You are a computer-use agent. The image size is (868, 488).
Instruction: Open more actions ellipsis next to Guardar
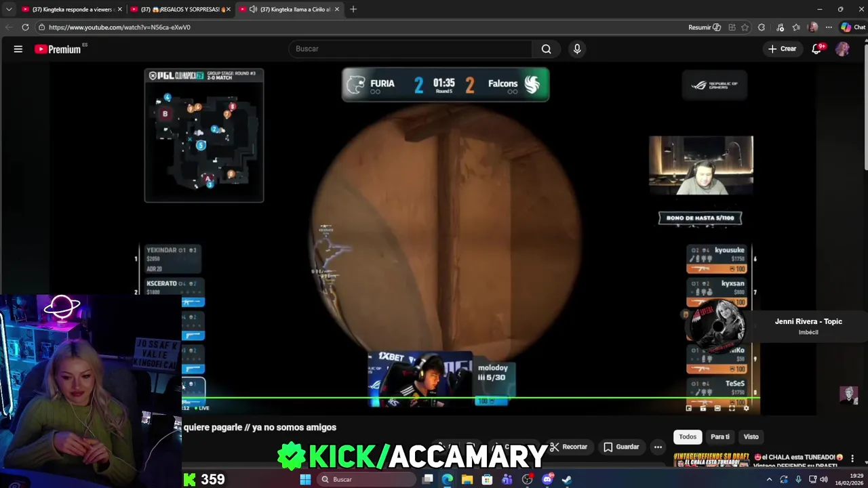coord(658,447)
